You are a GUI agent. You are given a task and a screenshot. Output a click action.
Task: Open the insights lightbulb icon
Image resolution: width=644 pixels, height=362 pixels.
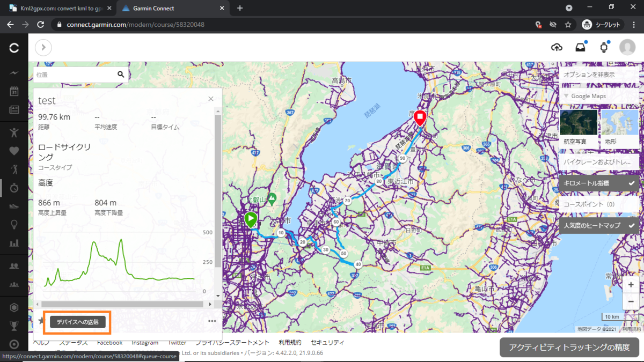coord(14,225)
